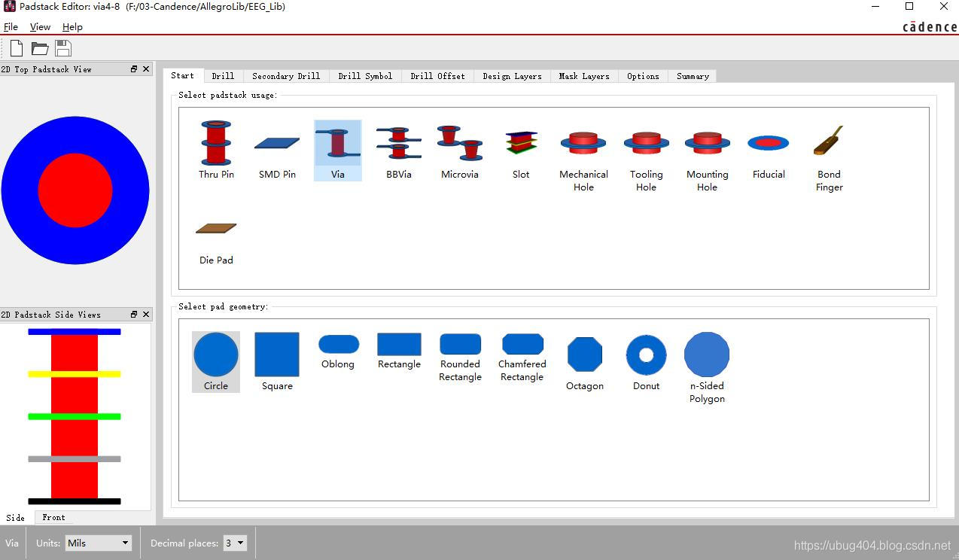The width and height of the screenshot is (959, 560).
Task: Pick the Octagon pad geometry
Action: [x=585, y=362]
